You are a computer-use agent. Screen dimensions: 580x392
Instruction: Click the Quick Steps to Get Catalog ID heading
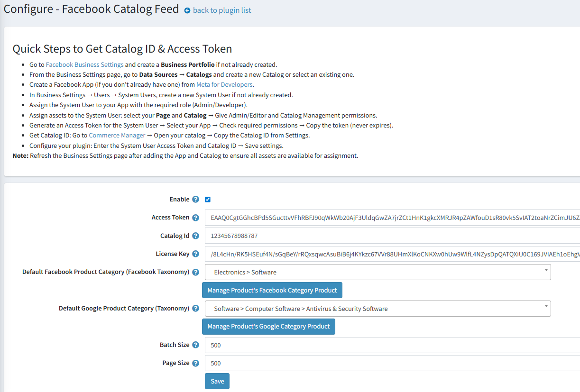122,49
